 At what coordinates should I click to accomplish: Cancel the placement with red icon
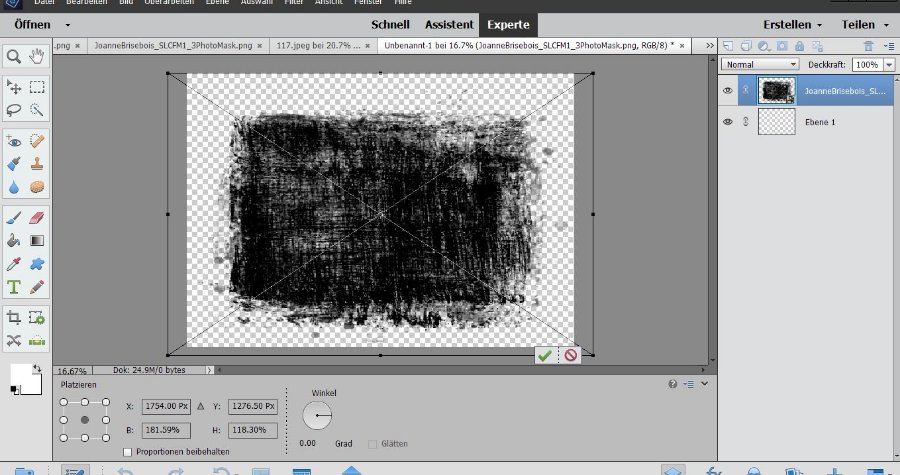point(570,355)
